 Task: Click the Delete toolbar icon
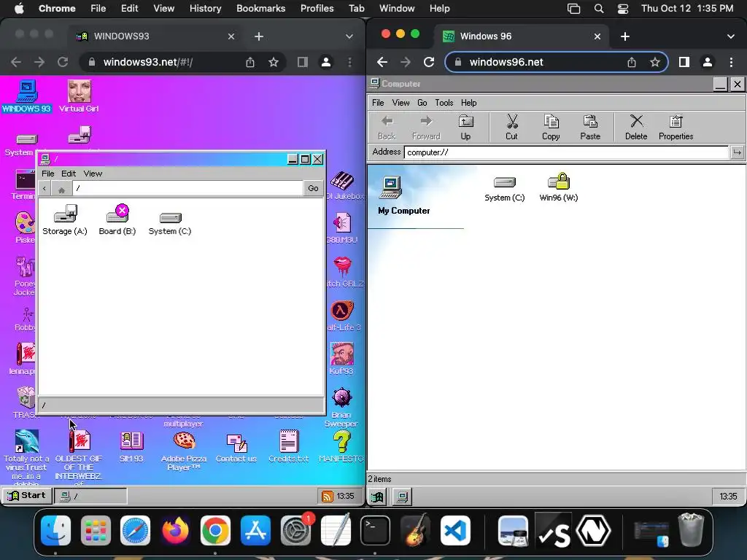pos(636,127)
